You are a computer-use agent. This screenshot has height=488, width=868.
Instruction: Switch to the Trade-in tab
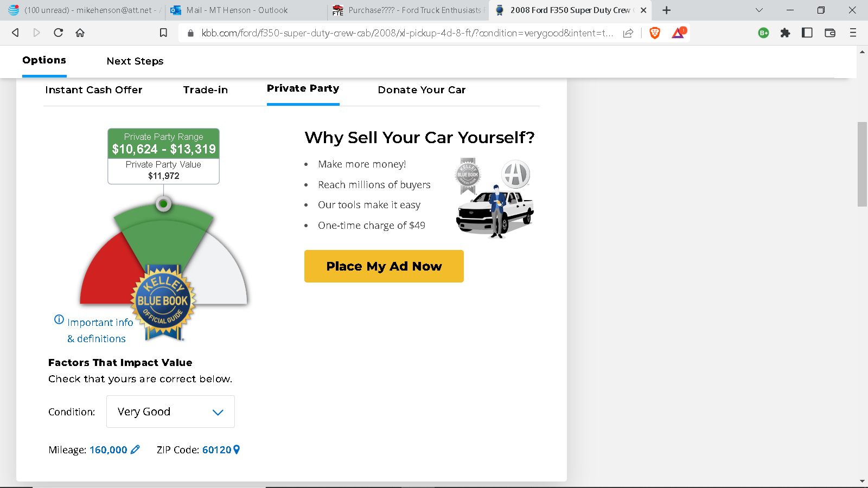pyautogui.click(x=205, y=90)
